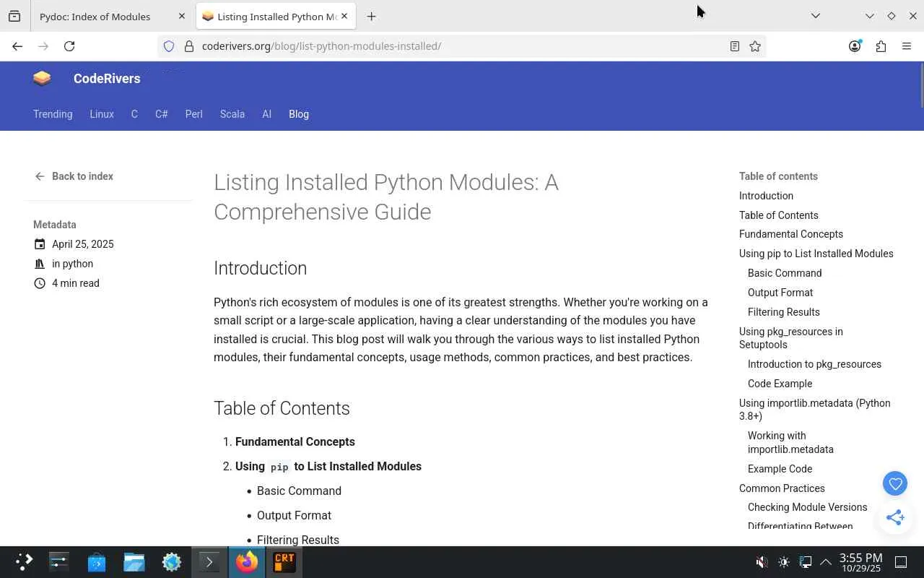This screenshot has width=924, height=578.
Task: Click the screen brightness icon in tray
Action: coord(784,562)
